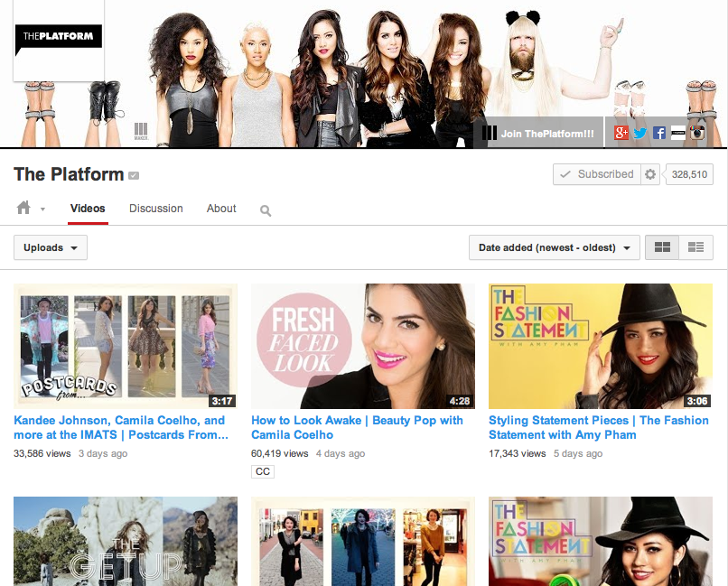Image resolution: width=728 pixels, height=586 pixels.
Task: Switch to list view layout
Action: click(695, 247)
